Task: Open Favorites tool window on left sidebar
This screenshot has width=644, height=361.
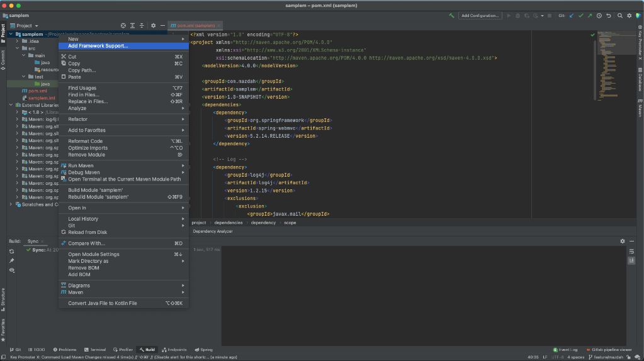Action: [x=3, y=330]
